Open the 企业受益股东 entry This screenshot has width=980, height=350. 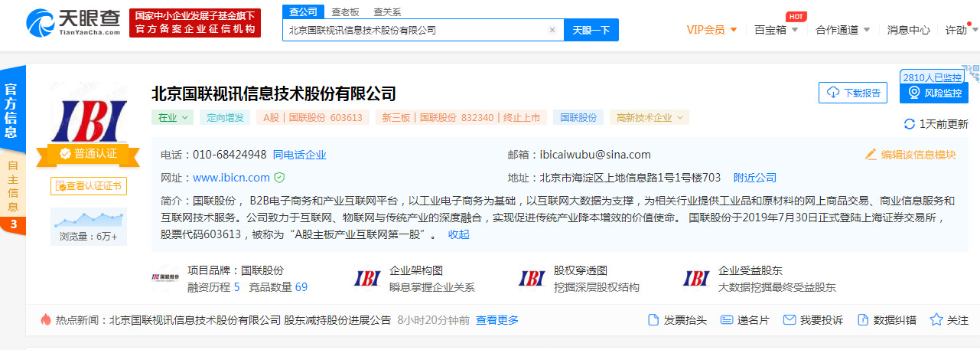tap(759, 279)
